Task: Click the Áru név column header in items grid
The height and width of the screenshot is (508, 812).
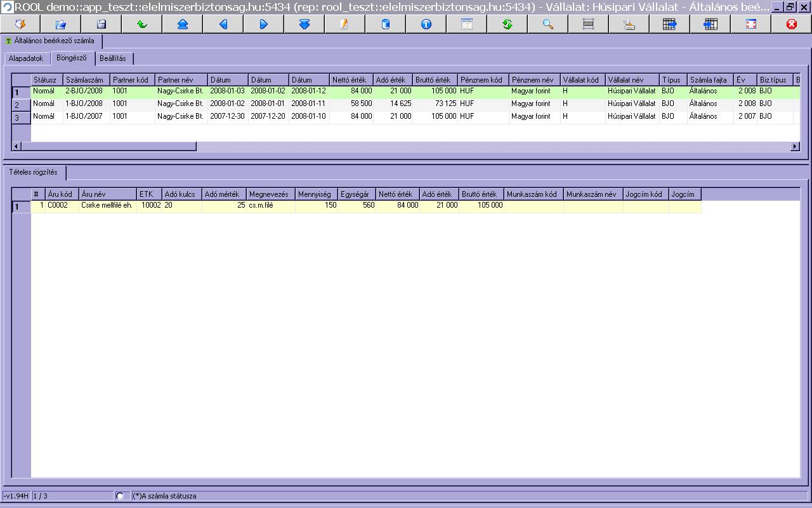Action: (x=108, y=194)
